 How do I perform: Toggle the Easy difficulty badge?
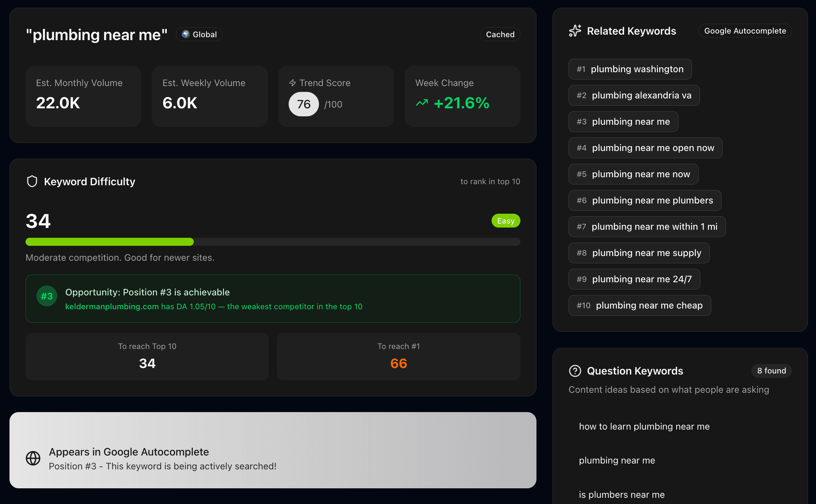[x=506, y=220]
